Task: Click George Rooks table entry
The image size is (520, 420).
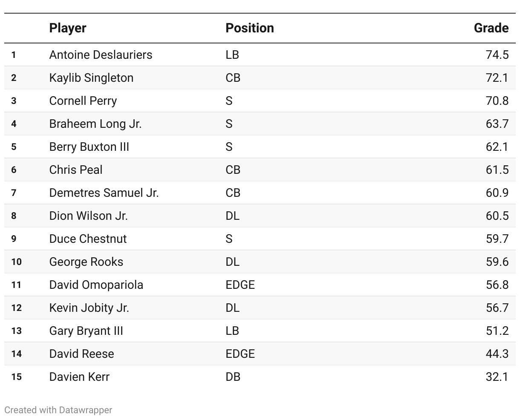Action: tap(86, 262)
